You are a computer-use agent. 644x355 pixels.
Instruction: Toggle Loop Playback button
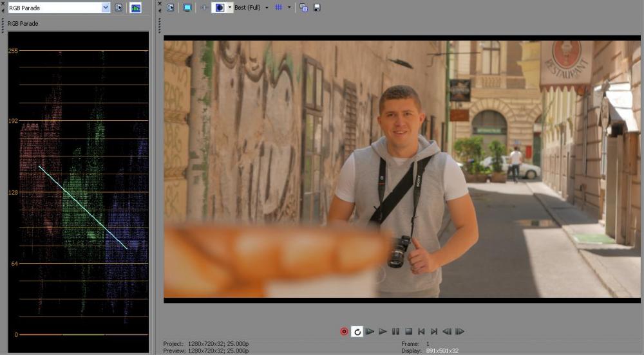[357, 331]
